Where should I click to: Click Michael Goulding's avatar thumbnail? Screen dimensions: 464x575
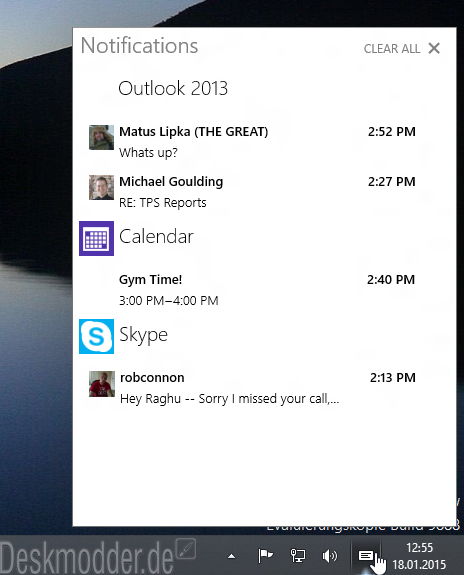coord(101,187)
